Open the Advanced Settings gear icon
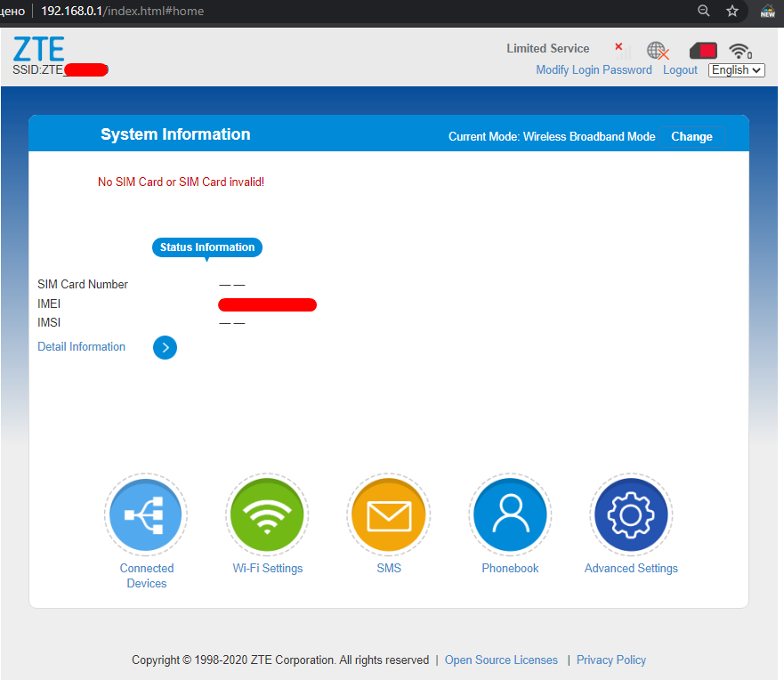The width and height of the screenshot is (784, 680). point(631,514)
